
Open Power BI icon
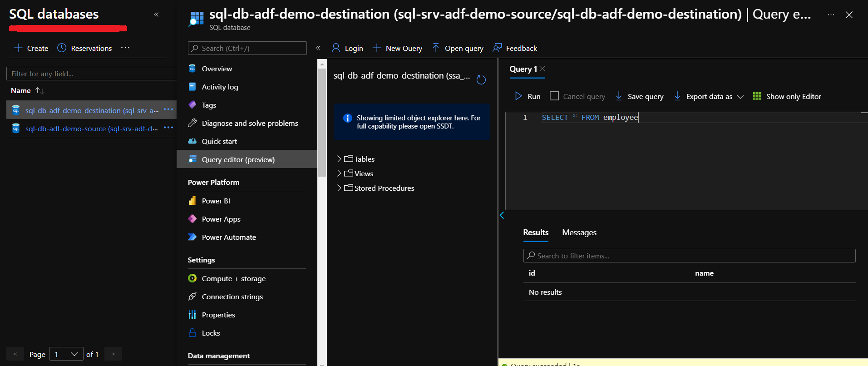click(x=192, y=201)
